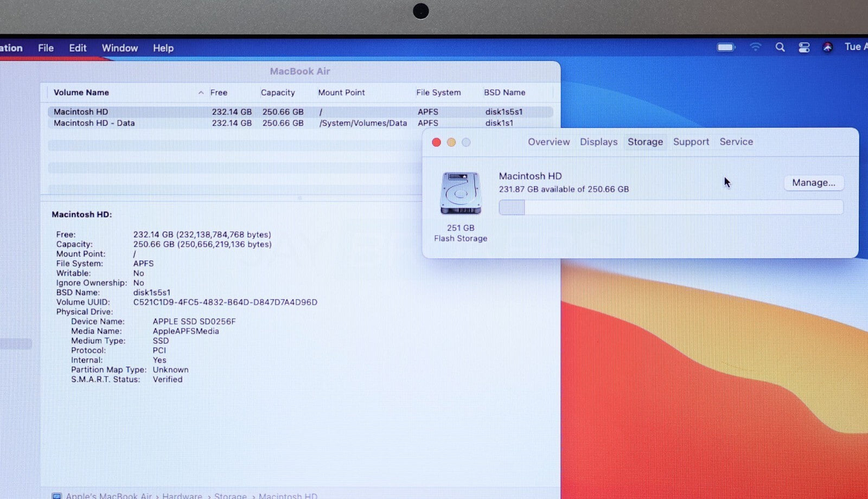The width and height of the screenshot is (868, 499).
Task: Sort by the BSD Name column header
Action: [505, 92]
